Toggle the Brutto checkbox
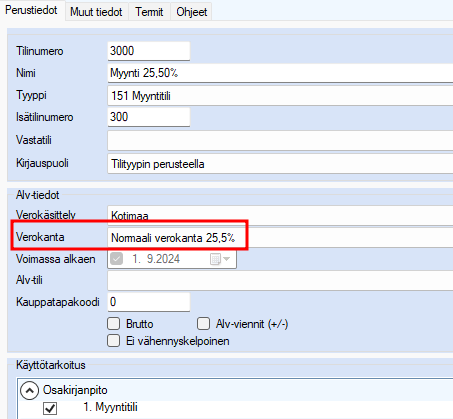 point(114,324)
